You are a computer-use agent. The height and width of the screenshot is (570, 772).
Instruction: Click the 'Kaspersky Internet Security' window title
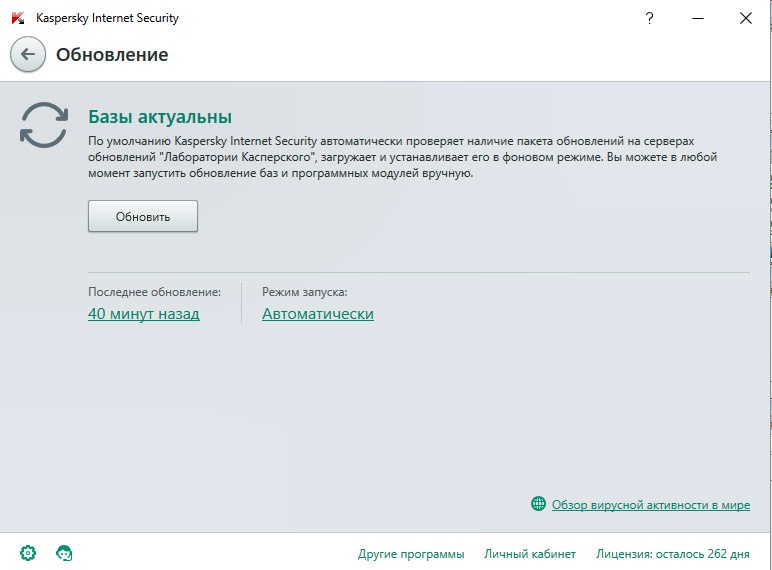[x=107, y=18]
